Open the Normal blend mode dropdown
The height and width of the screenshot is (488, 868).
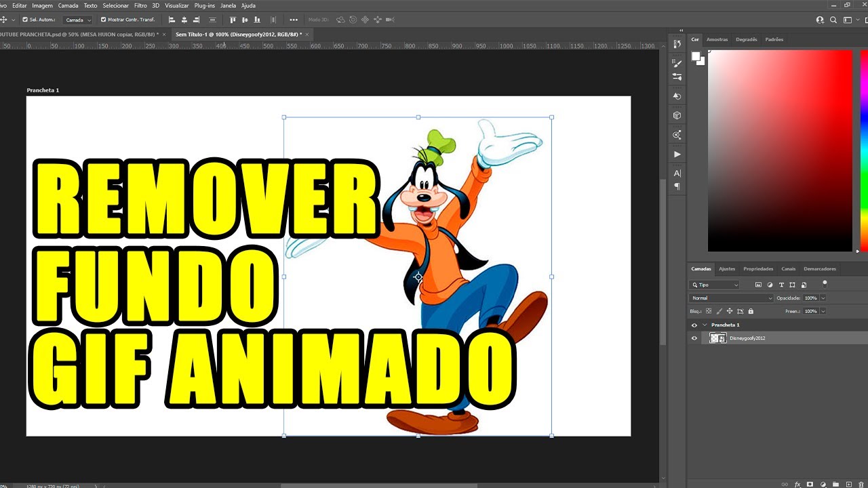click(731, 298)
